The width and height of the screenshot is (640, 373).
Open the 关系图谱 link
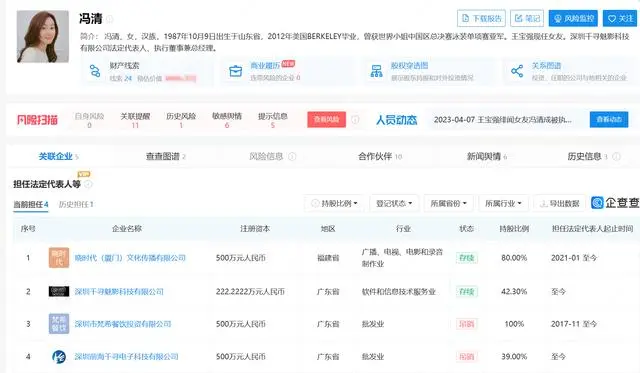tap(546, 65)
